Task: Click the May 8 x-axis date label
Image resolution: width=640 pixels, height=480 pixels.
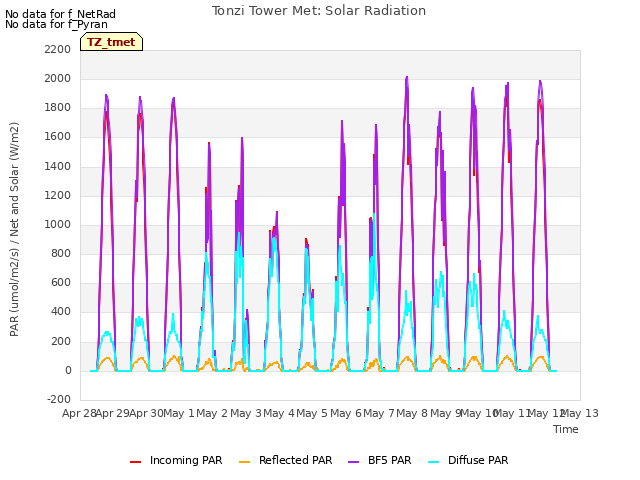Action: point(412,413)
